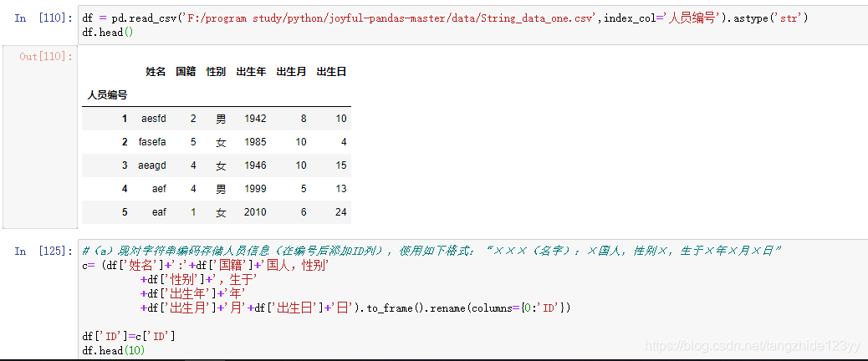The height and width of the screenshot is (361, 868).
Task: Click the In [110] cell prompt
Action: (43, 18)
